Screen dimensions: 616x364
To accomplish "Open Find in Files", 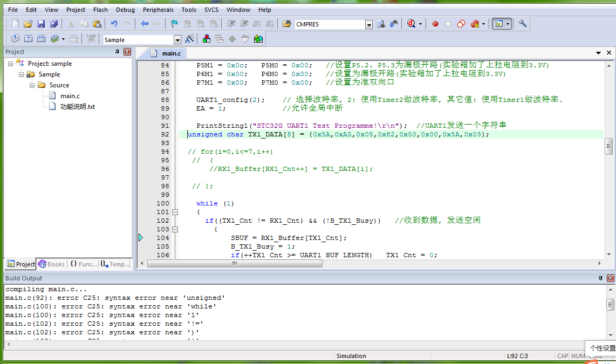I will [287, 24].
